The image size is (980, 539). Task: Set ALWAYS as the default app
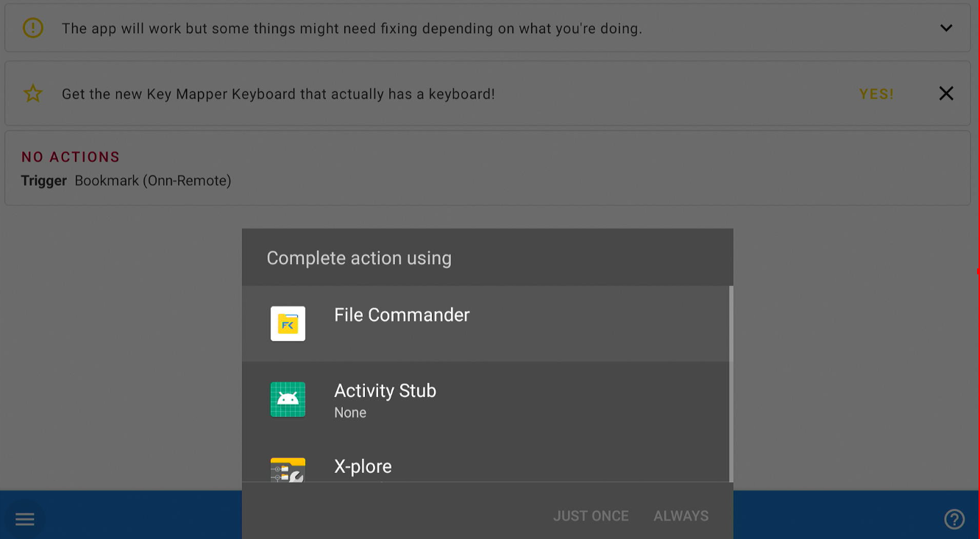point(681,515)
